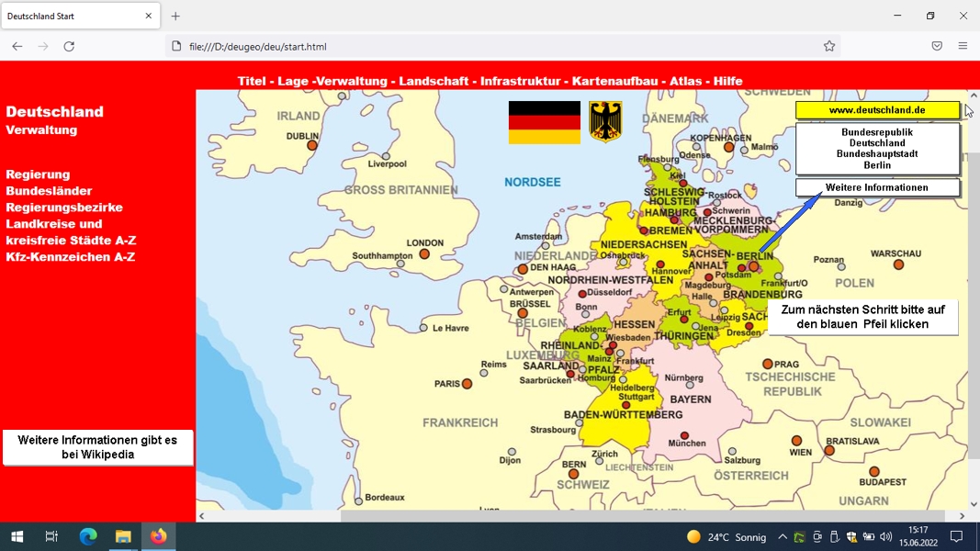Click the Weitere Informationen button
Screen dimensions: 980x551
coord(877,187)
